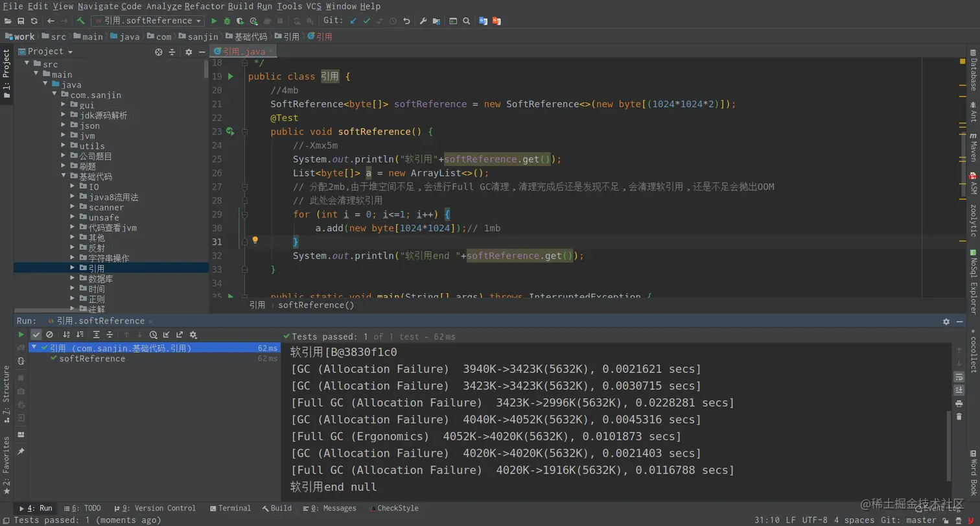Select the softReference test result row

[154, 359]
